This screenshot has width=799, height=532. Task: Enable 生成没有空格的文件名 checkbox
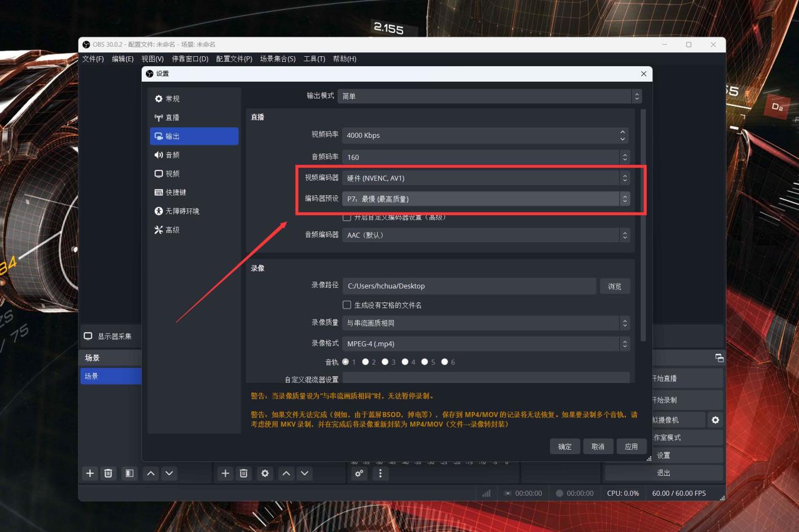347,305
